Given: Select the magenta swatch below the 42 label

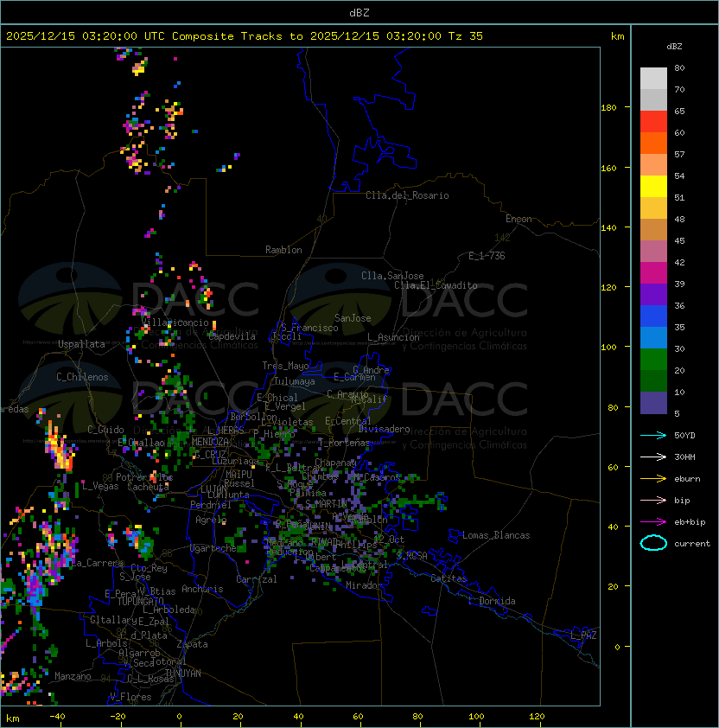Looking at the screenshot, I should 653,273.
